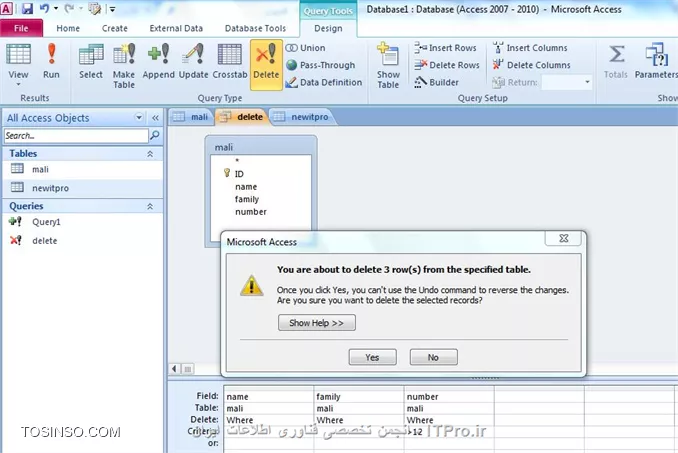Click the navigation pane Search box
Screen dimensions: 678x453
pos(76,136)
